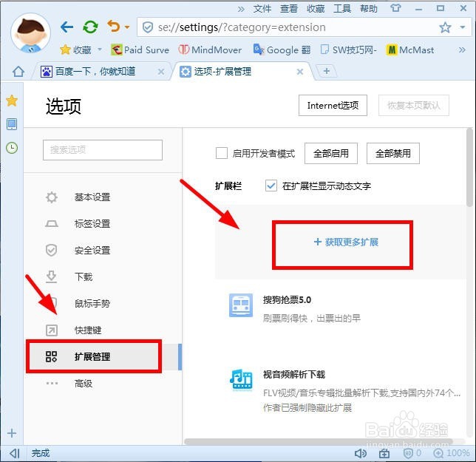The image size is (476, 462).
Task: Click the skin shirt icon
Action: tap(395, 8)
